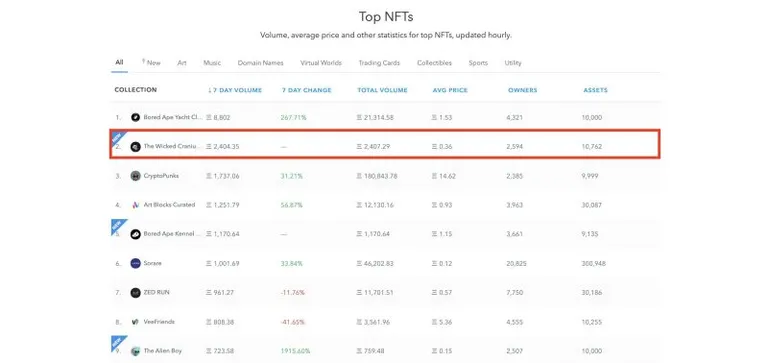Sort by 7 Day Change column
Screen dimensions: 768x363
pos(307,90)
